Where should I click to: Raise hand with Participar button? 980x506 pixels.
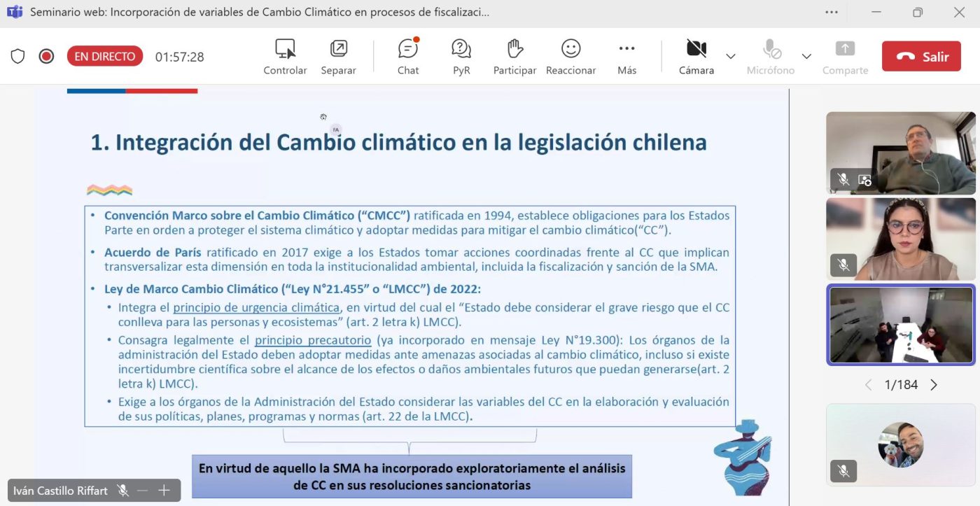(x=514, y=57)
